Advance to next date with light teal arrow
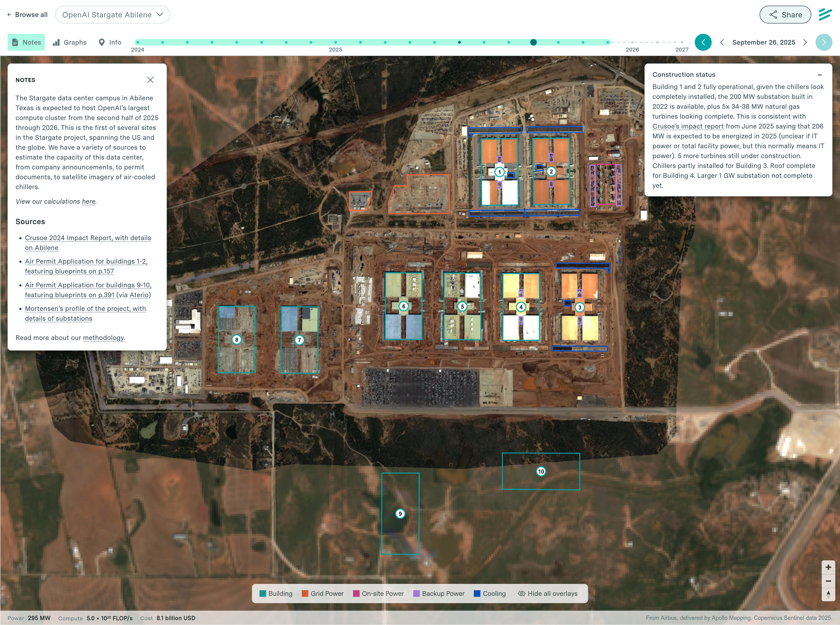Screen dimensions: 840x625 pyautogui.click(x=824, y=42)
